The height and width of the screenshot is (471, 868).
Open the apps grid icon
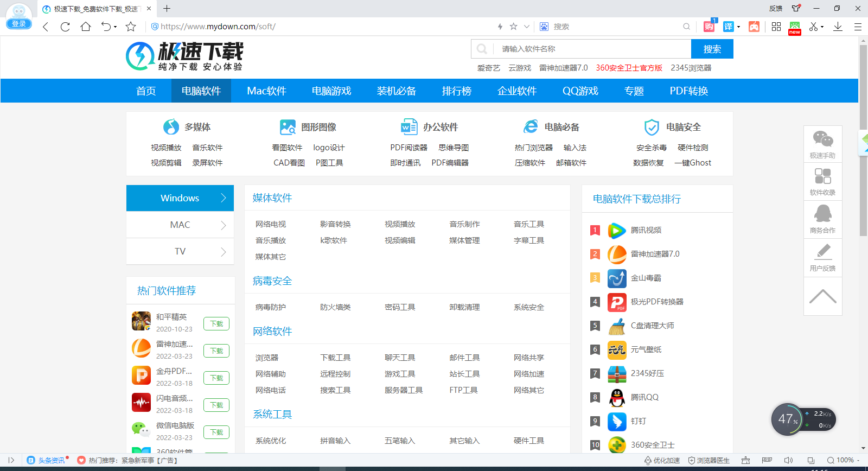[776, 27]
